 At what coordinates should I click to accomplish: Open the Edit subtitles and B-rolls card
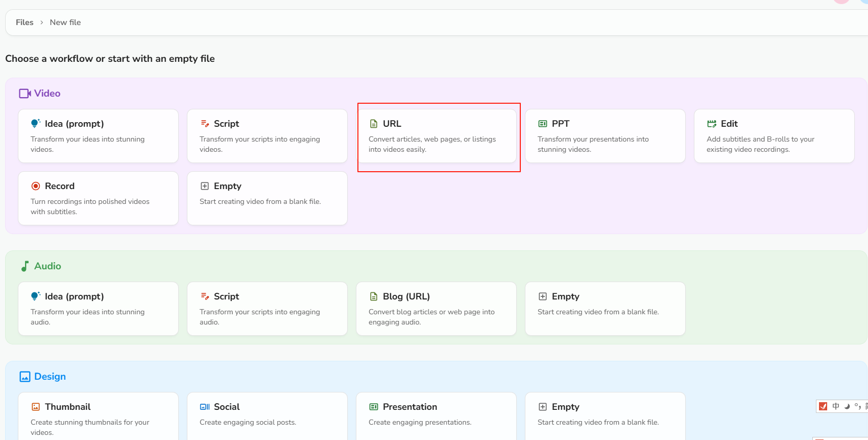774,136
